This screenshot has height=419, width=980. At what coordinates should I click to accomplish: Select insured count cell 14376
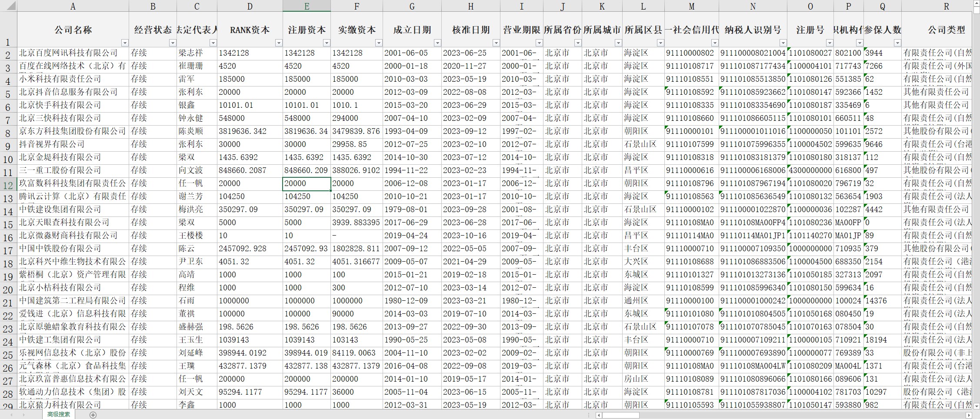(x=883, y=301)
